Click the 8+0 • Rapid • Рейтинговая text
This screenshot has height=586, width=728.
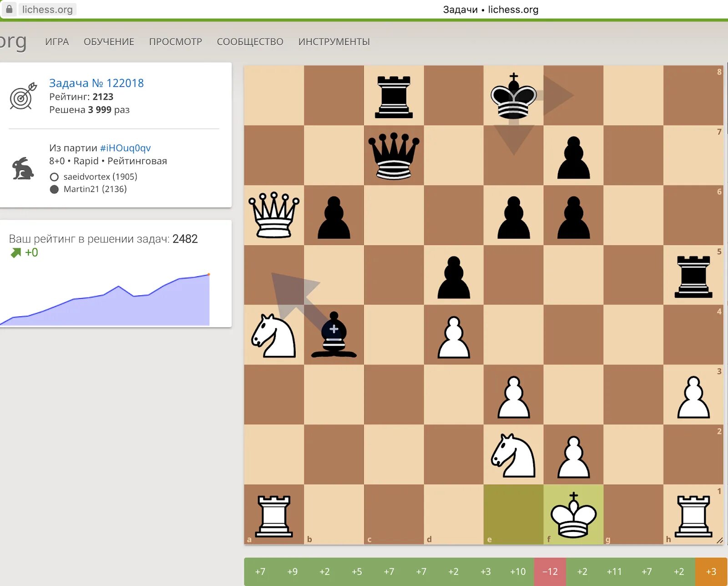tap(108, 161)
